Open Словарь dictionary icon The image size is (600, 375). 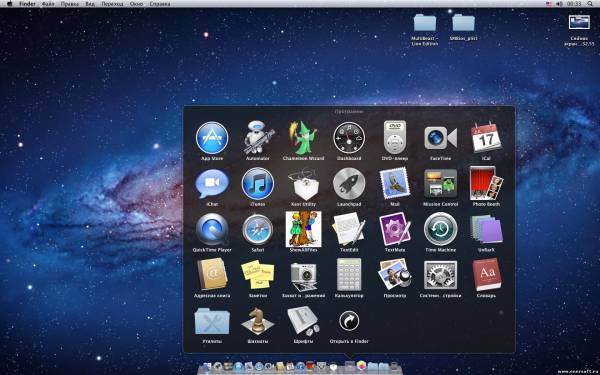point(487,275)
